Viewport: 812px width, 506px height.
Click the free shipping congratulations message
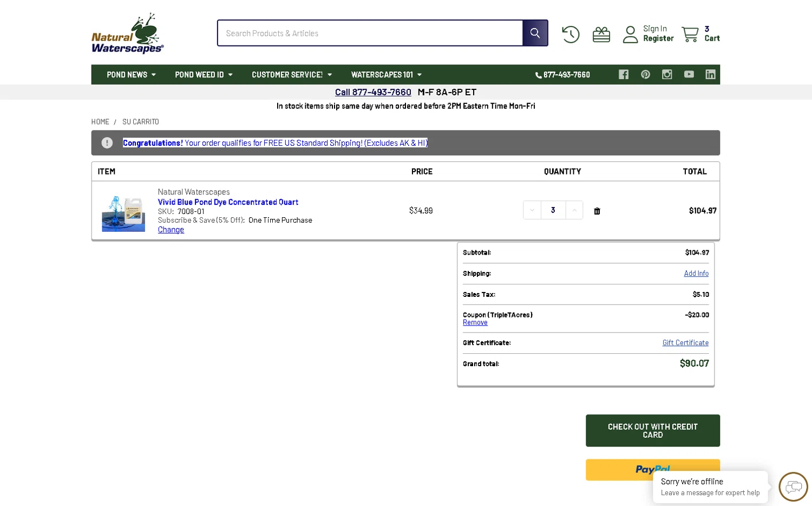(276, 143)
